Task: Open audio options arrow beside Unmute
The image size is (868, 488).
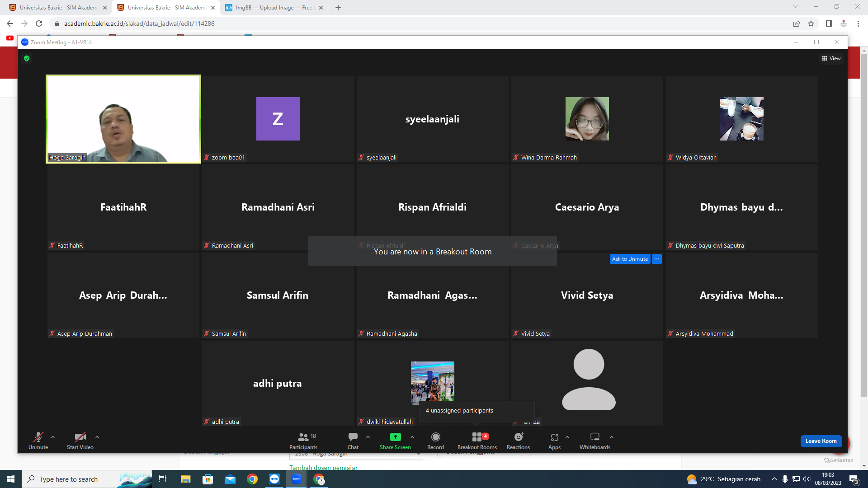Action: click(53, 437)
